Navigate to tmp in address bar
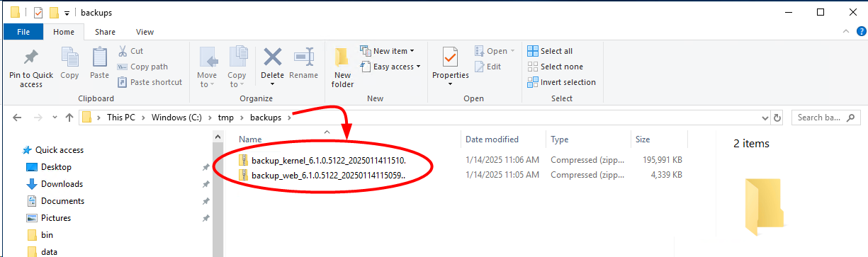The image size is (868, 257). tap(225, 118)
